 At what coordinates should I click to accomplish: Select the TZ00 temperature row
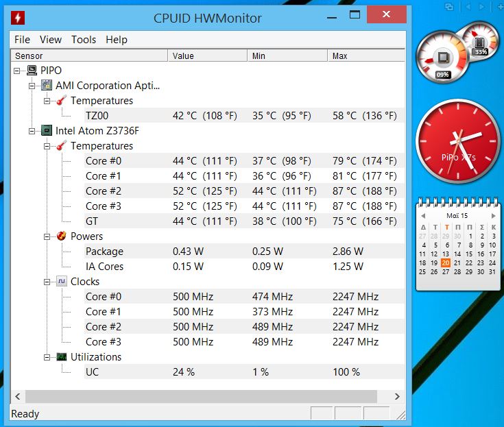[244, 116]
